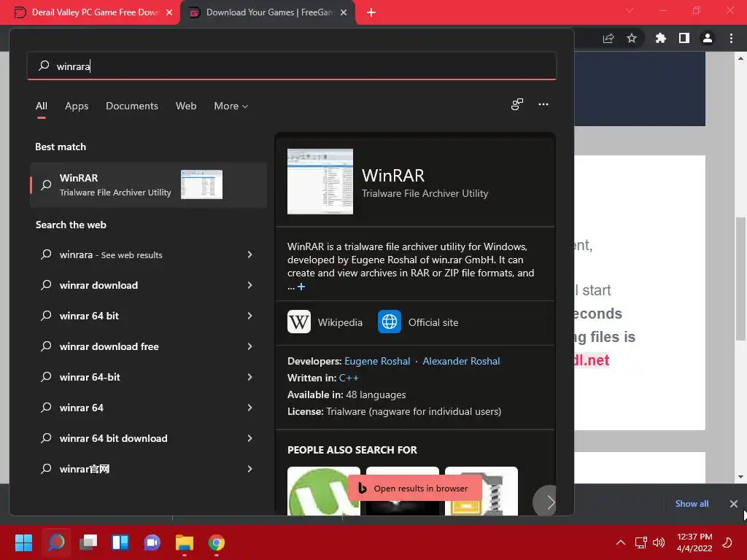The height and width of the screenshot is (560, 747).
Task: Open the Wikipedia link for WinRAR
Action: [325, 322]
